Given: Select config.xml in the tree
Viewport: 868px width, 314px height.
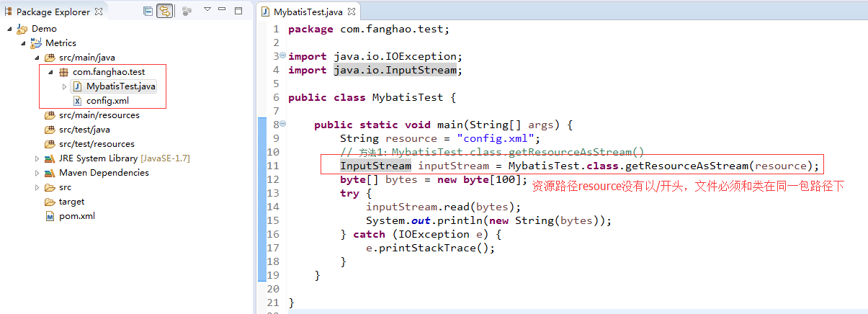Looking at the screenshot, I should pos(107,101).
